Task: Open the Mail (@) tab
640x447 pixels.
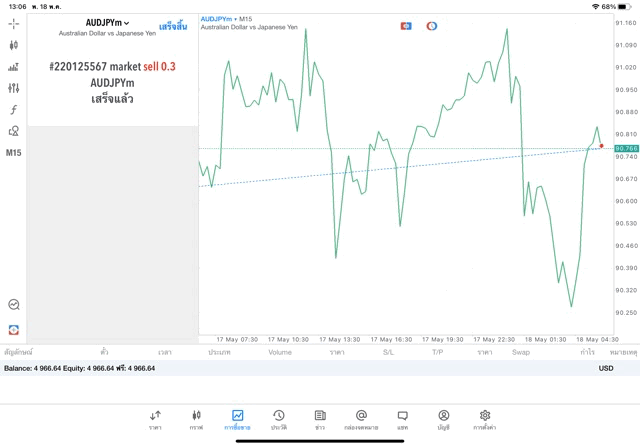Action: pos(361,419)
